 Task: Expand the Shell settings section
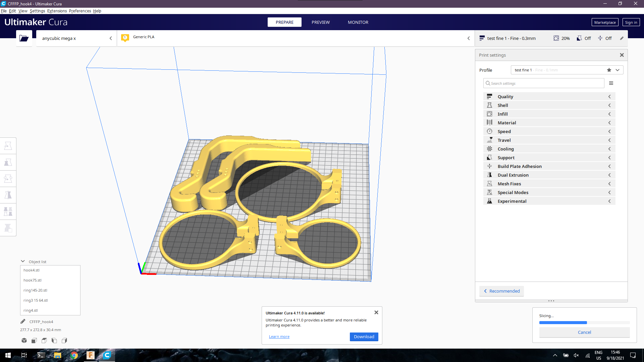[549, 105]
